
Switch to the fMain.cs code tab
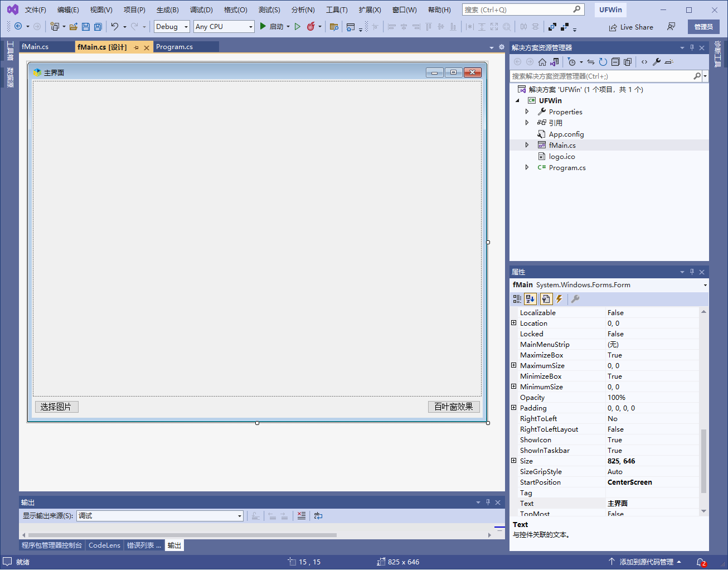pos(35,47)
